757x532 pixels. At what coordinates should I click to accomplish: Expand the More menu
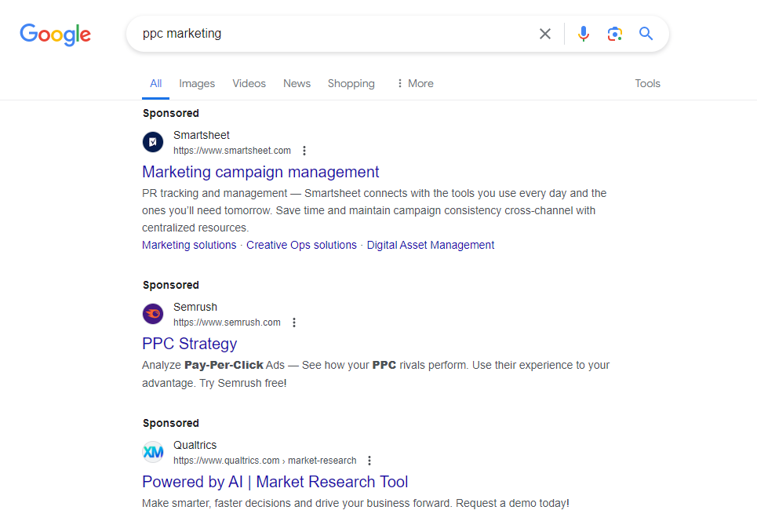(415, 83)
